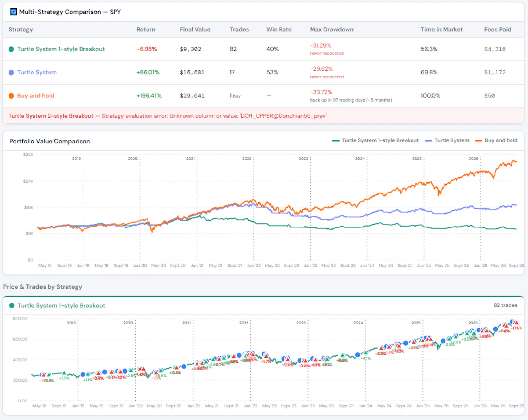Click the Win Rate column header
528x420 pixels.
pos(279,30)
